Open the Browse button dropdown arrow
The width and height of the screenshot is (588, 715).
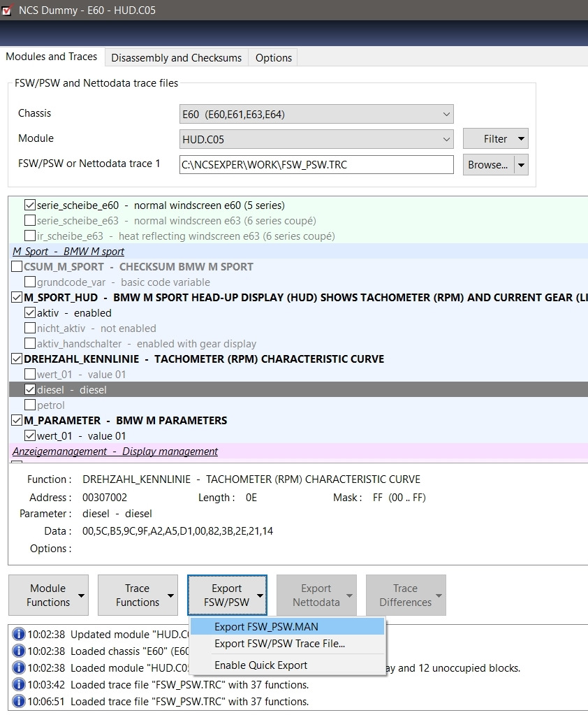point(521,165)
